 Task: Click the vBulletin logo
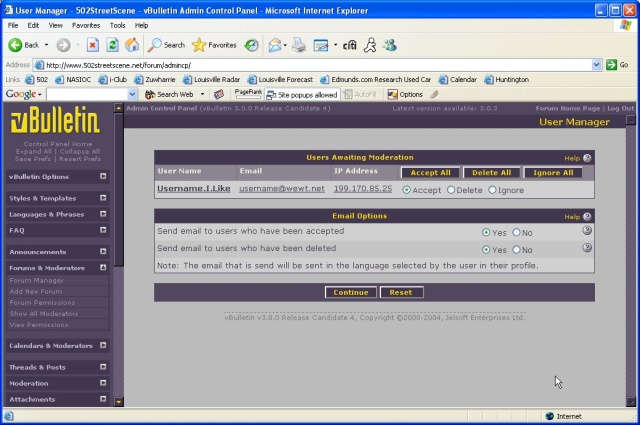coord(55,120)
